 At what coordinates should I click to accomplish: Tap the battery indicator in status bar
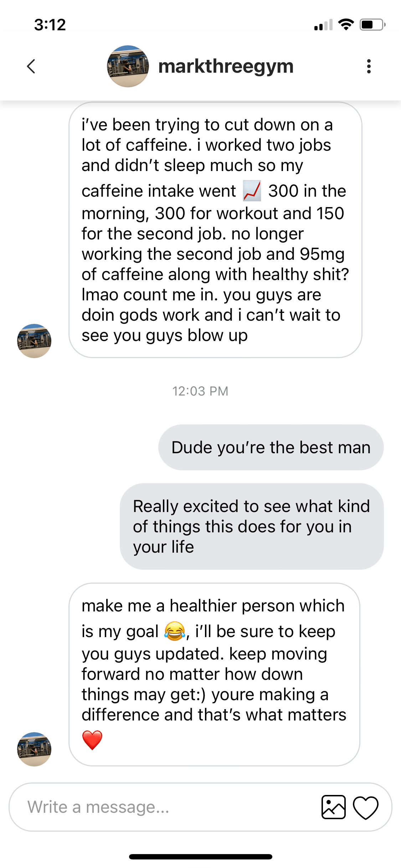372,25
